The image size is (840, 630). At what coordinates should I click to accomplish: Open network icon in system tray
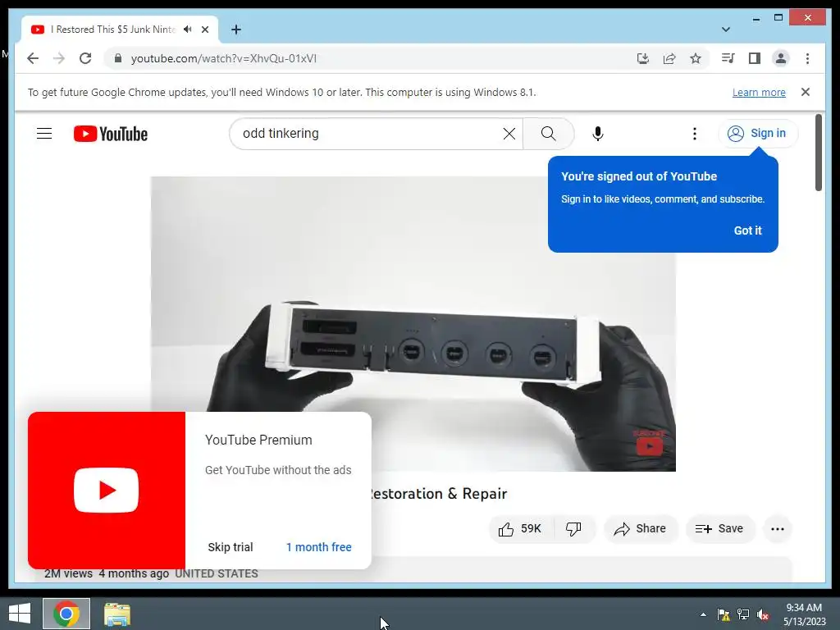[x=743, y=614]
